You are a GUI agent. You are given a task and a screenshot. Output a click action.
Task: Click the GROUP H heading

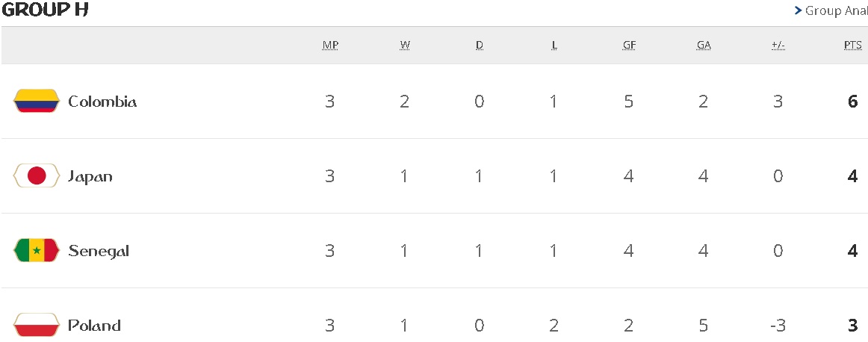pyautogui.click(x=46, y=10)
